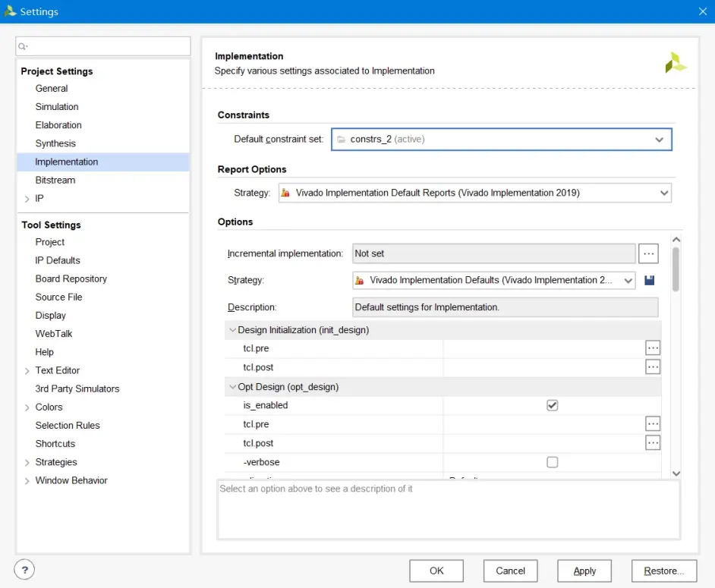
Task: Apply the settings changes
Action: (584, 571)
